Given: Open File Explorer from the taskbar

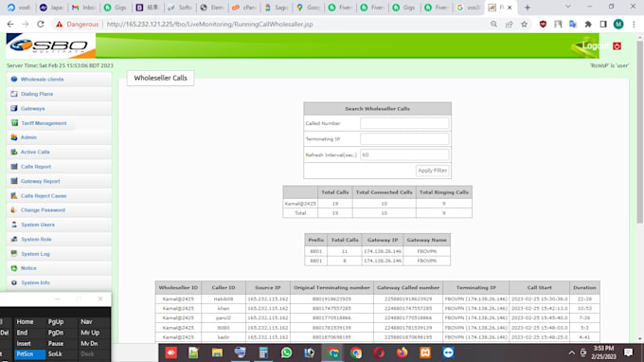Looking at the screenshot, I should point(217,353).
